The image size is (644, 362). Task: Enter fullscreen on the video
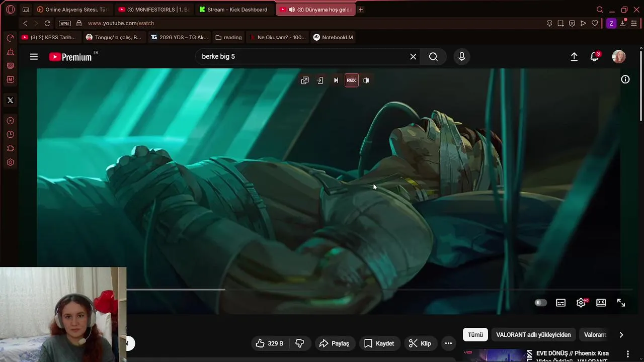click(621, 303)
